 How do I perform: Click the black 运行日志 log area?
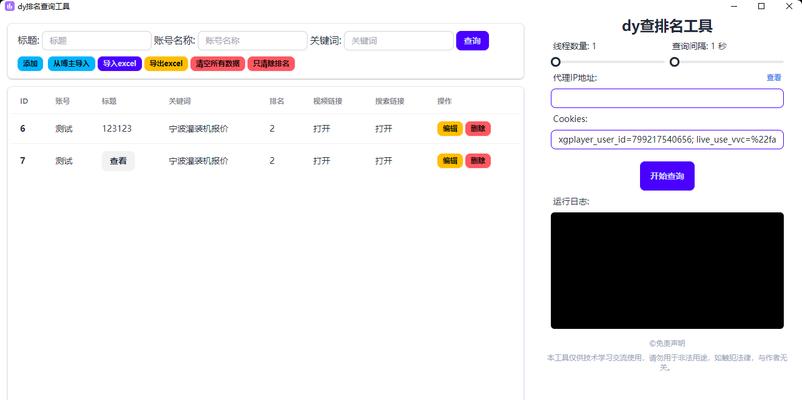667,271
